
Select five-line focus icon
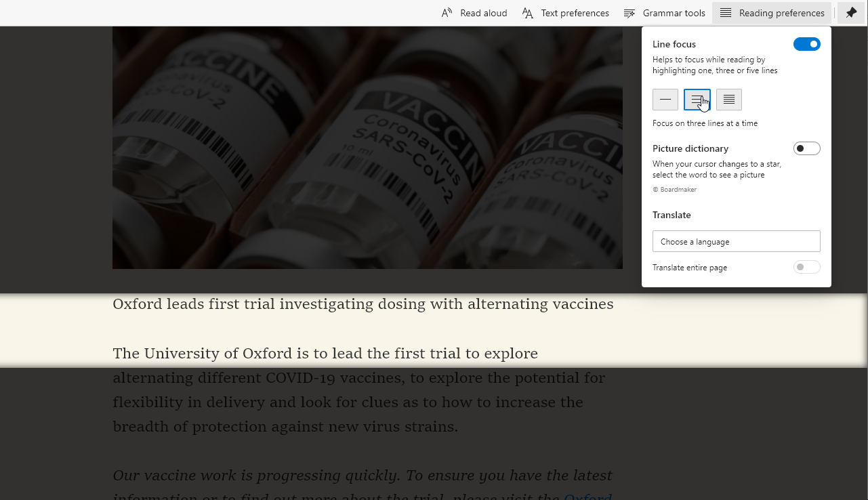click(x=729, y=100)
